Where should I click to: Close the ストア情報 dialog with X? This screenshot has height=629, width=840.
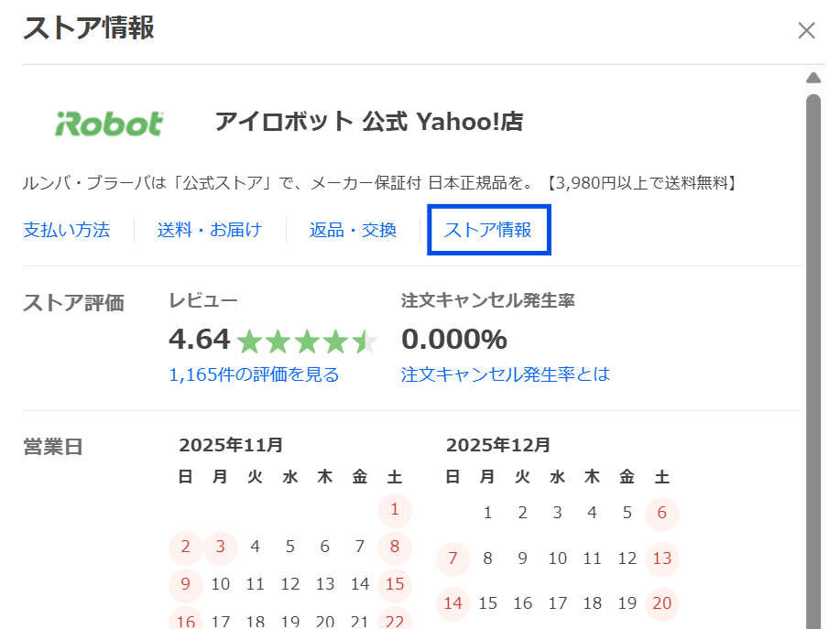click(x=806, y=30)
